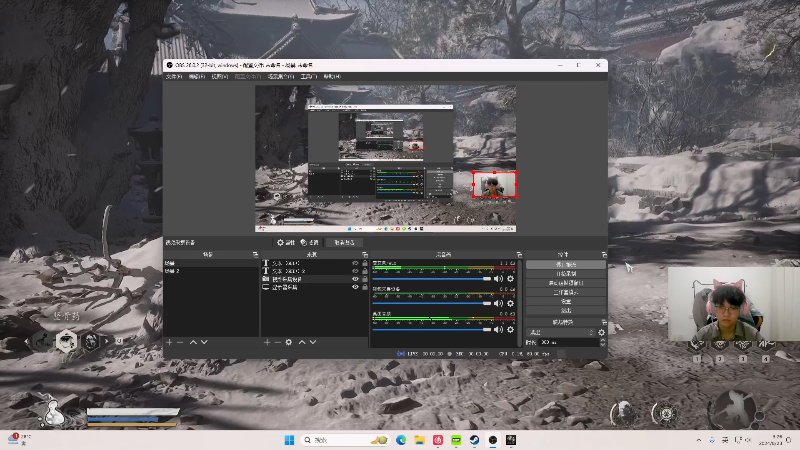The image size is (800, 450).
Task: Click the Studio Mode button
Action: [x=566, y=292]
